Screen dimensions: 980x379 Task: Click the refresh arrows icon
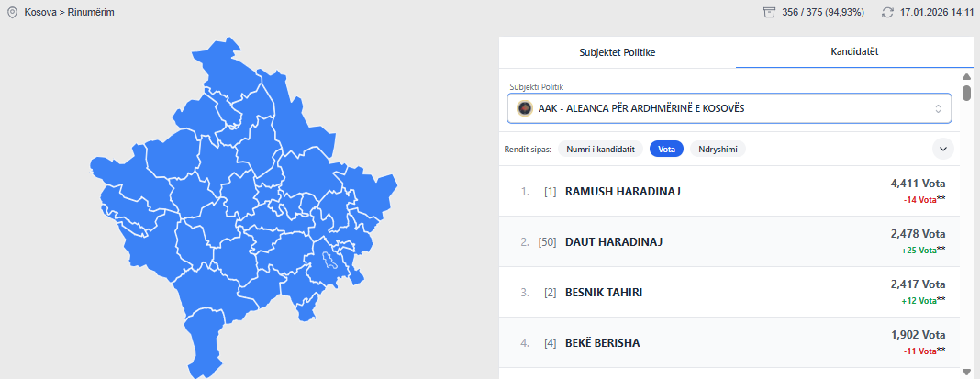(x=887, y=13)
